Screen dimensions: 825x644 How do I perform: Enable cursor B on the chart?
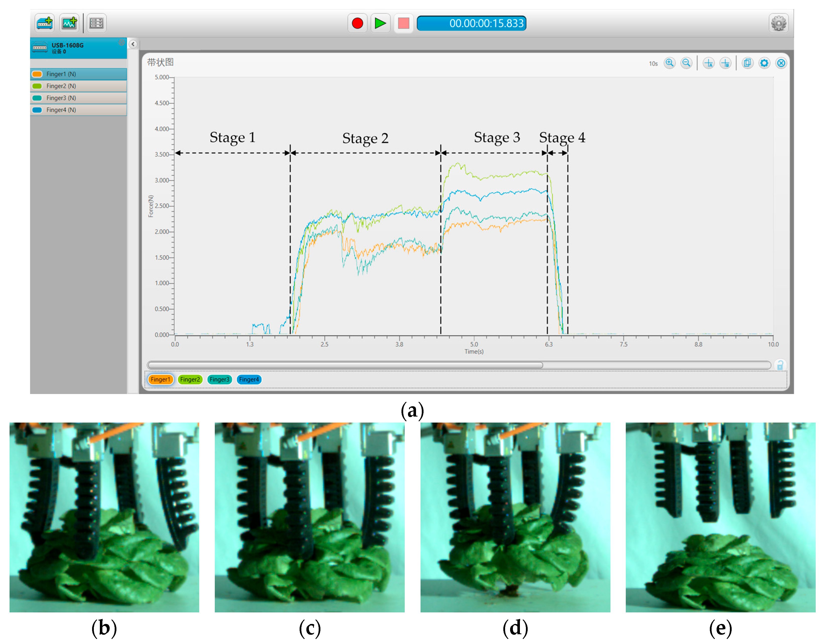[725, 63]
